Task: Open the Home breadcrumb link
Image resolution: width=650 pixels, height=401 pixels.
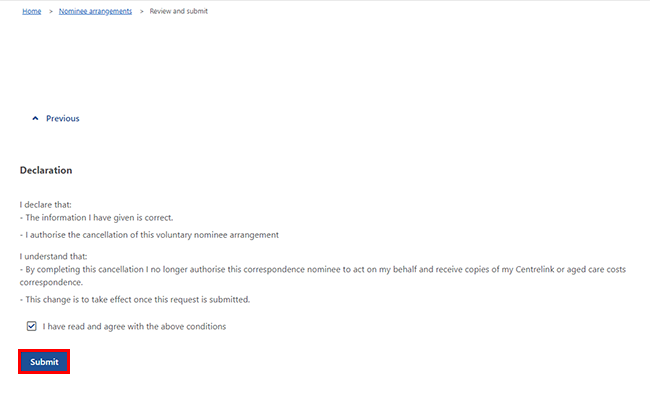Action: point(32,11)
